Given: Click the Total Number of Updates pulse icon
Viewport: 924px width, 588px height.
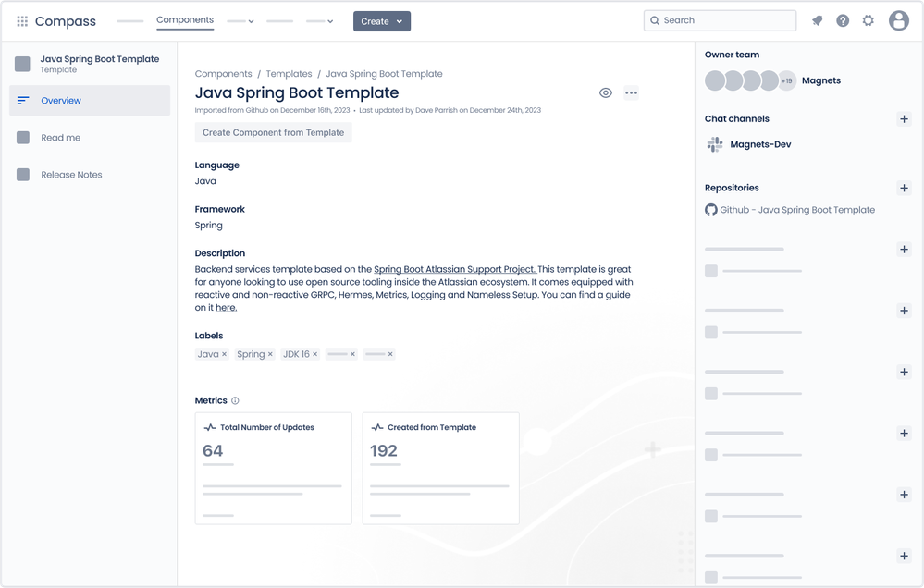Looking at the screenshot, I should coord(210,428).
